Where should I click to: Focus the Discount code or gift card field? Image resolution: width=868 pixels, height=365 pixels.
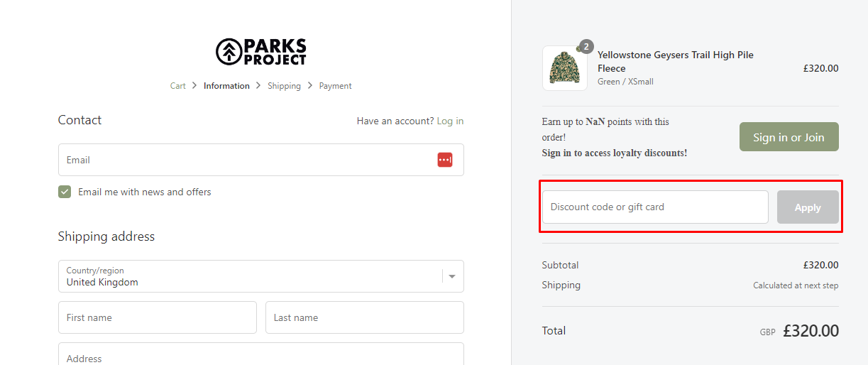[x=655, y=207]
